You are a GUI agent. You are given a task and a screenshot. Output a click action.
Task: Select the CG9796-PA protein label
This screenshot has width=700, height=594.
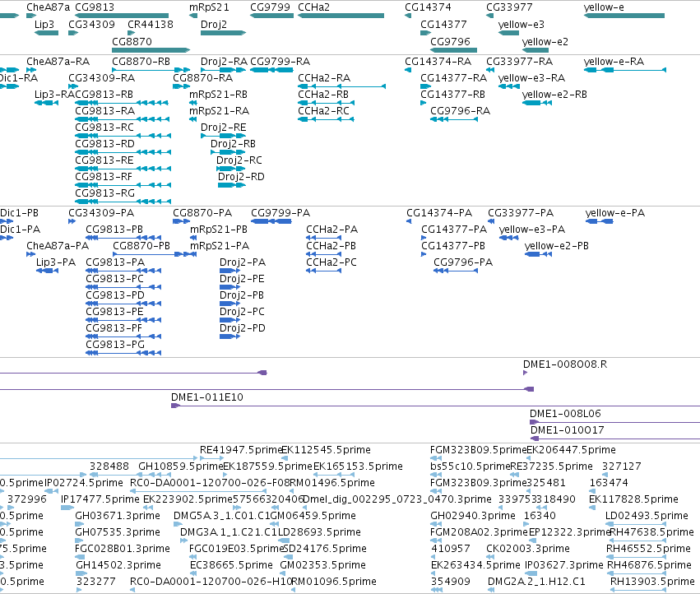click(463, 262)
